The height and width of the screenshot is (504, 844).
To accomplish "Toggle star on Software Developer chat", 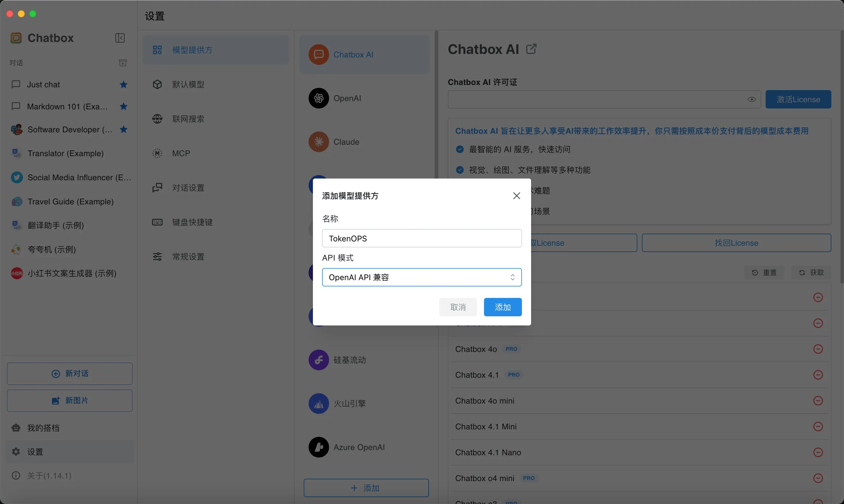I will click(x=124, y=129).
